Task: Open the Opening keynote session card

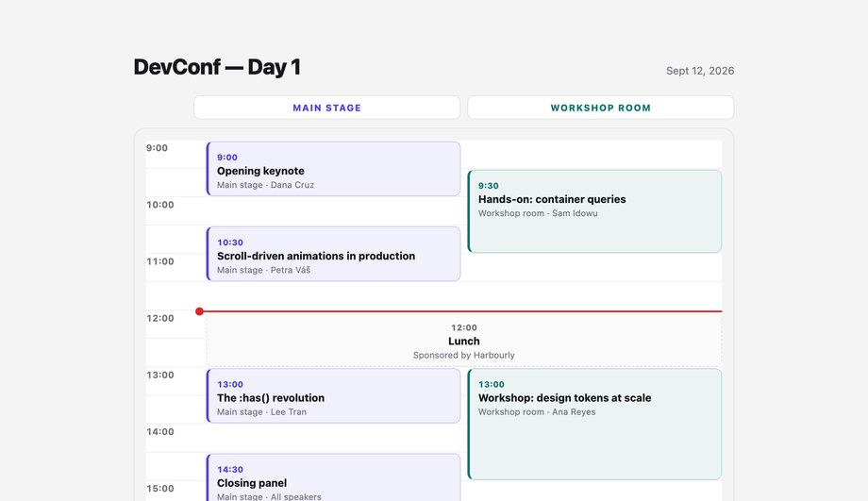Action: point(333,169)
